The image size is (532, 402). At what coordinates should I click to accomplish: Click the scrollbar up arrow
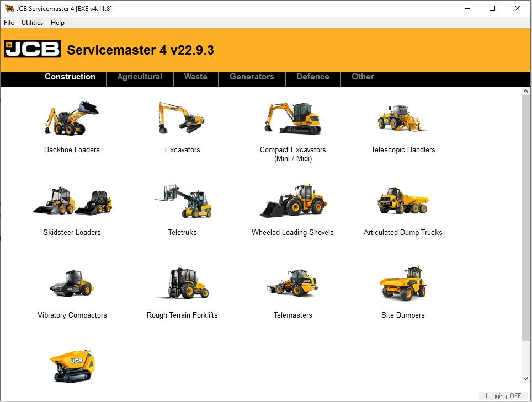[525, 91]
